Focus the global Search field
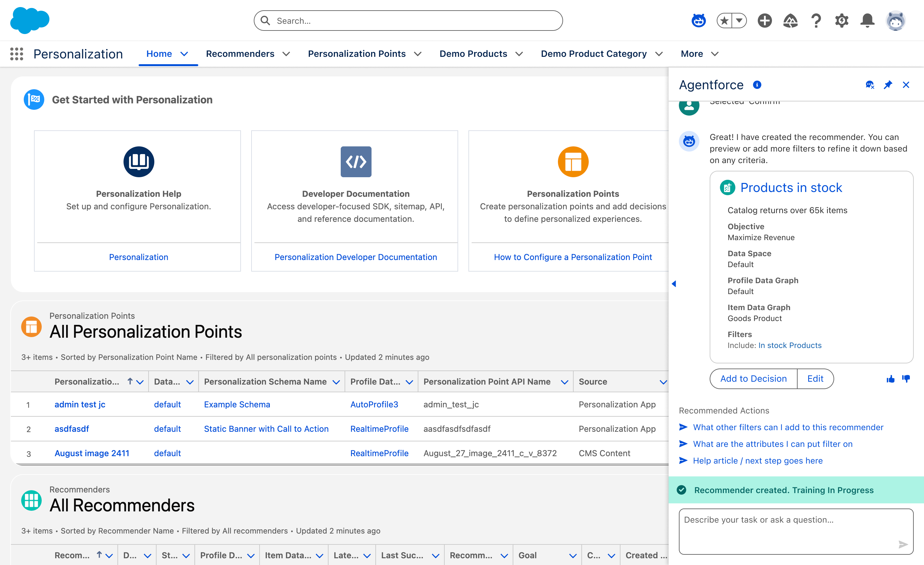Image resolution: width=924 pixels, height=565 pixels. 408,21
